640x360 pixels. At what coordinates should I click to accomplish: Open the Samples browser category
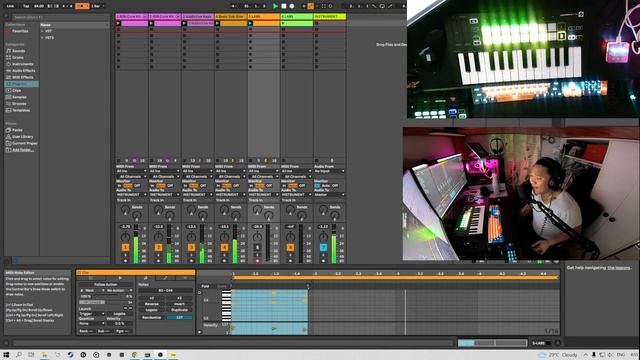click(x=19, y=97)
